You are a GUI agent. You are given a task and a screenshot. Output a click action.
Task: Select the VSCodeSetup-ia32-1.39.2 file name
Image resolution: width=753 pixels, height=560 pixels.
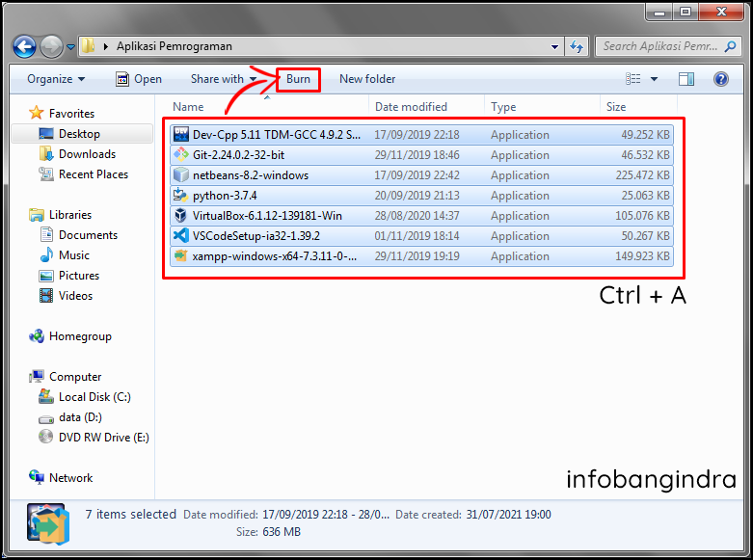tap(255, 236)
